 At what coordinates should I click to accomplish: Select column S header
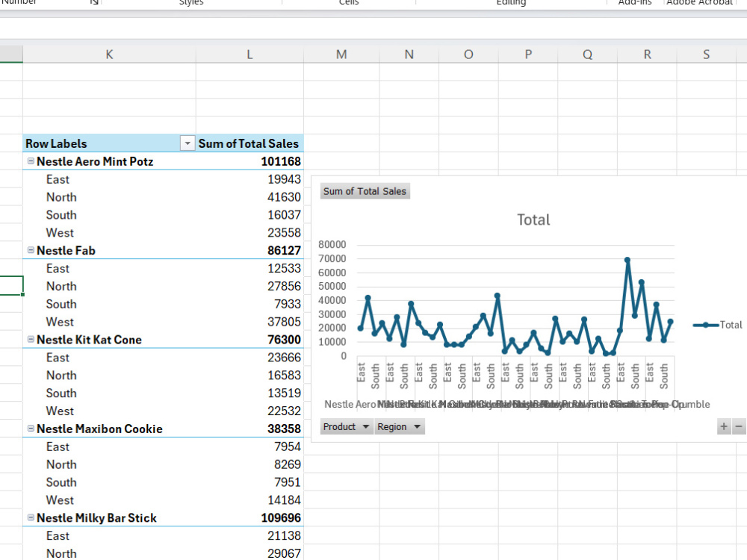coord(707,55)
